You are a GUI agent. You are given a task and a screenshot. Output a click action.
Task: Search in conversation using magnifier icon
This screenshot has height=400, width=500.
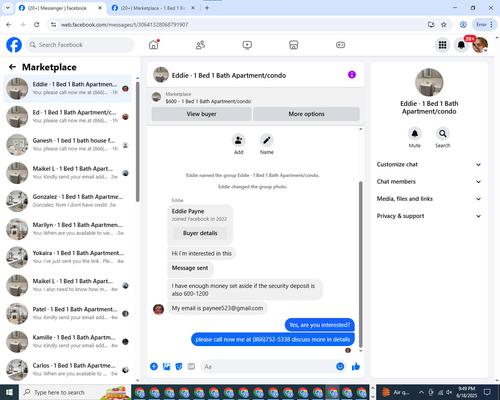[443, 134]
